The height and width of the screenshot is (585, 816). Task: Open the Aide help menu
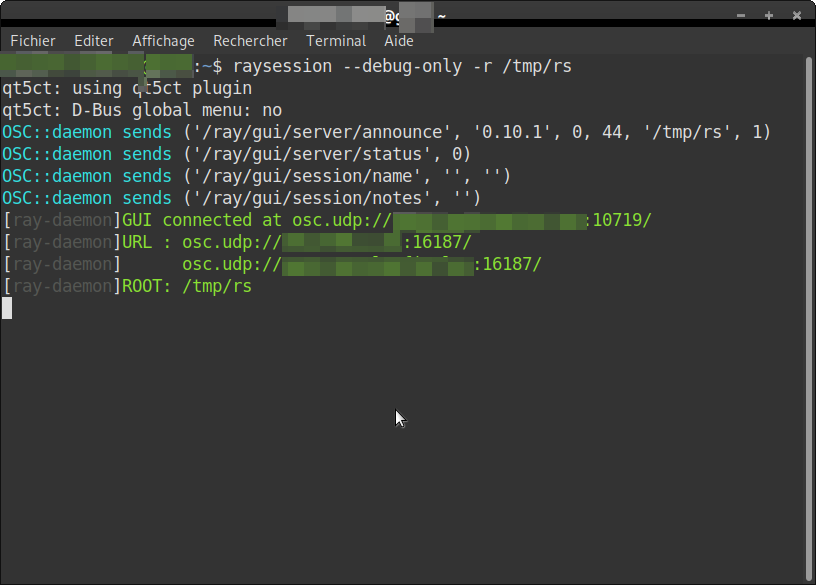399,41
